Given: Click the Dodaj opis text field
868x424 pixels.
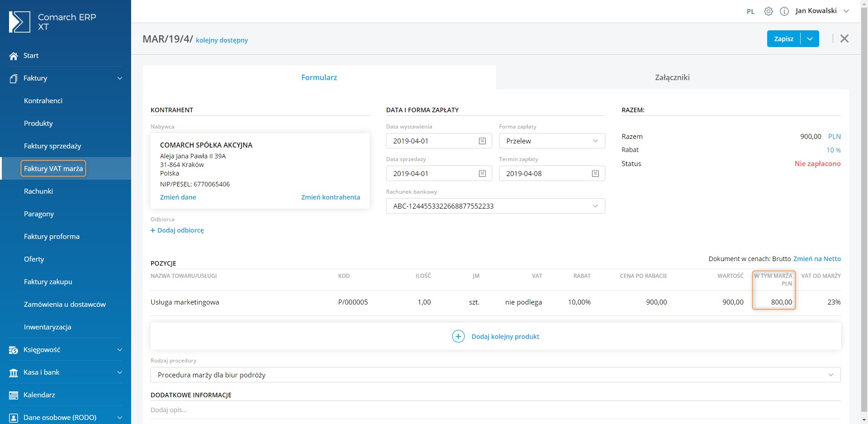Looking at the screenshot, I should pos(495,410).
